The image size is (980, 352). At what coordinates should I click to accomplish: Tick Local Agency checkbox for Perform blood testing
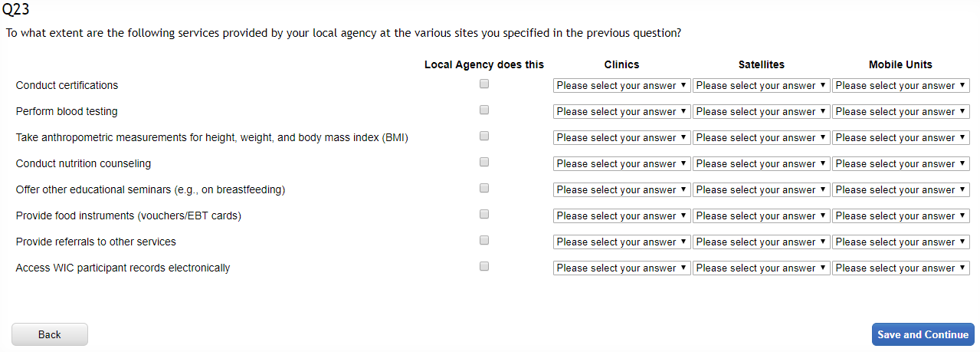tap(484, 110)
